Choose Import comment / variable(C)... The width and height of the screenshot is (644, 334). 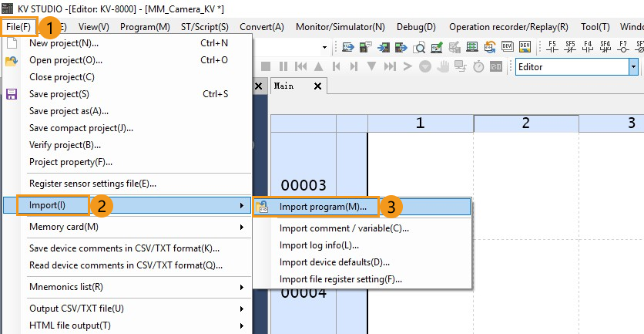point(344,228)
